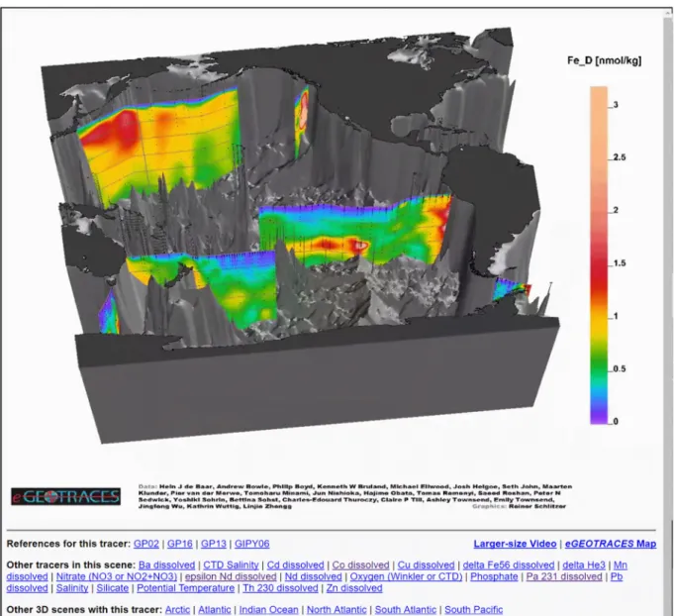
Task: Select the delta He3 tracer
Action: [584, 565]
